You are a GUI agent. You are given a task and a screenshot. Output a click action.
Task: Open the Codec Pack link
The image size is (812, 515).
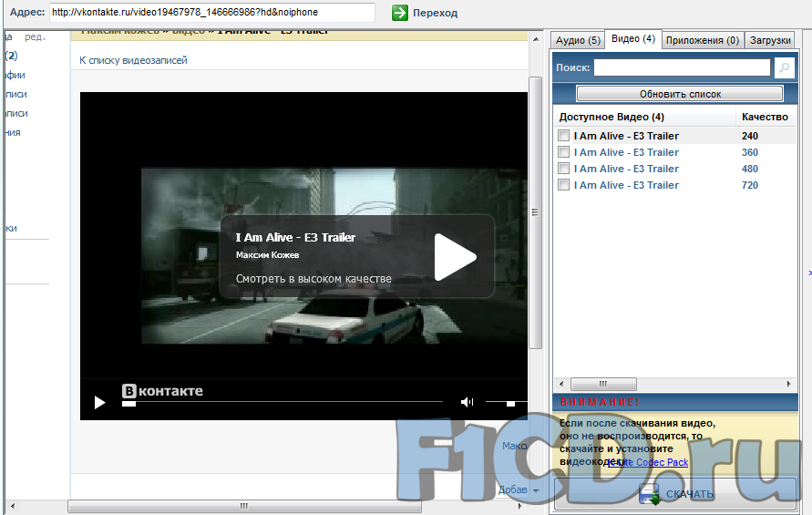649,462
